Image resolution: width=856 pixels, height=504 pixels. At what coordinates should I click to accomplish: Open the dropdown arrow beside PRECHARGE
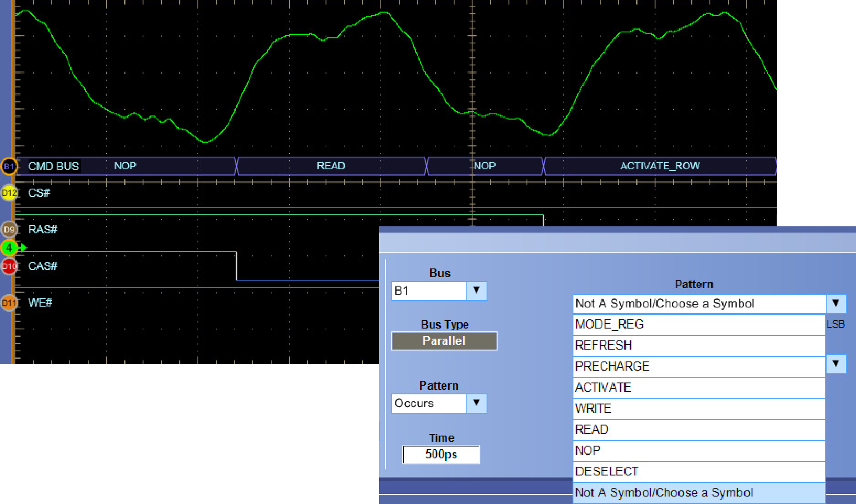835,365
